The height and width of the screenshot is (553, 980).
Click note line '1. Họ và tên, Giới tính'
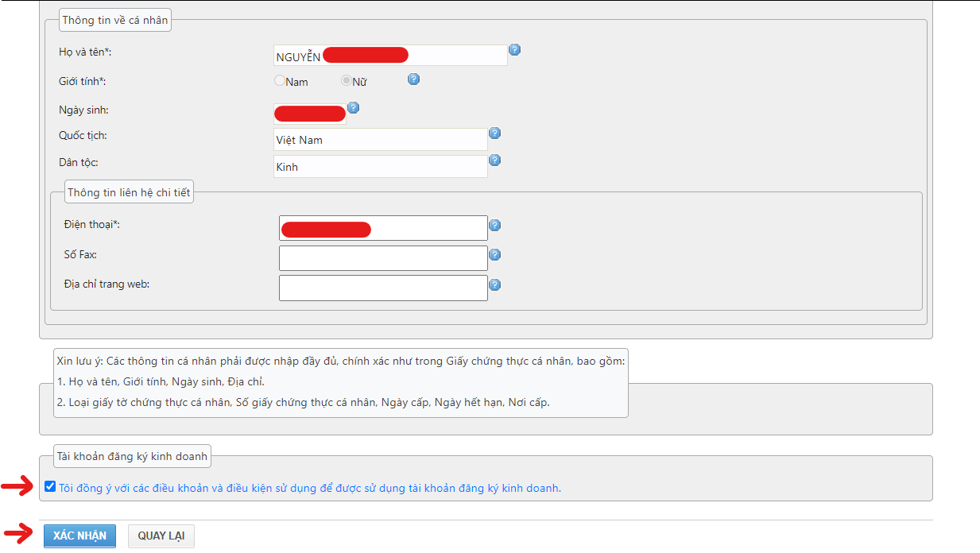pos(161,381)
